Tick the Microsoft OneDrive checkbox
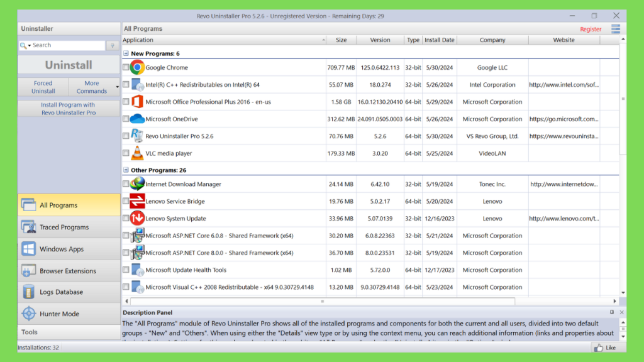Viewport: 644px width, 362px height. click(x=126, y=119)
